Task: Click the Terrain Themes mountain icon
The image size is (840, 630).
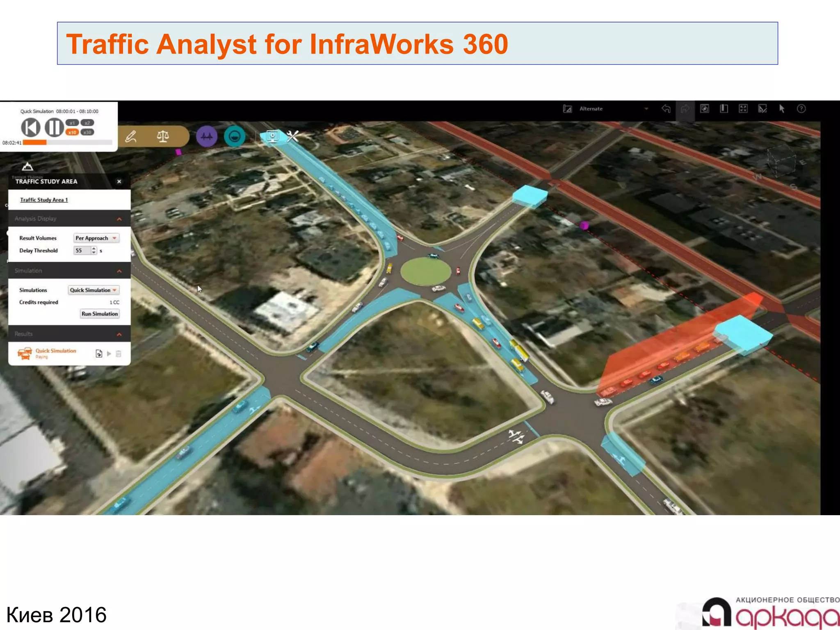Action: [x=27, y=166]
